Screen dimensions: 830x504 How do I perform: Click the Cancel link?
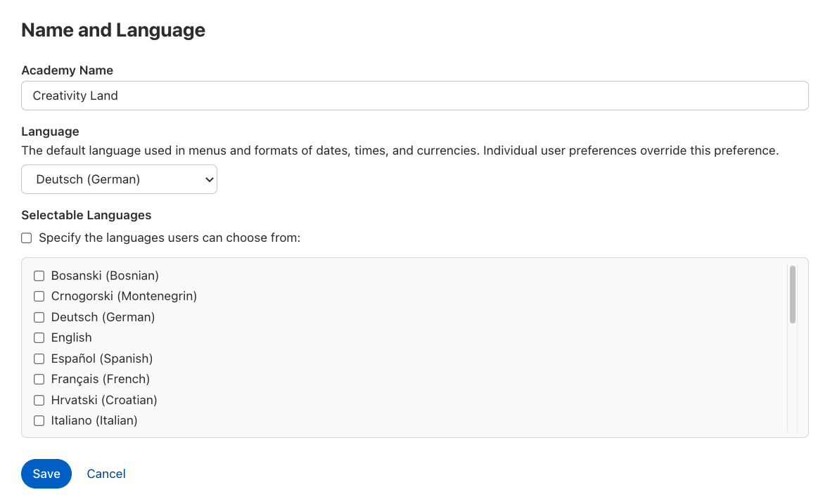click(x=106, y=474)
